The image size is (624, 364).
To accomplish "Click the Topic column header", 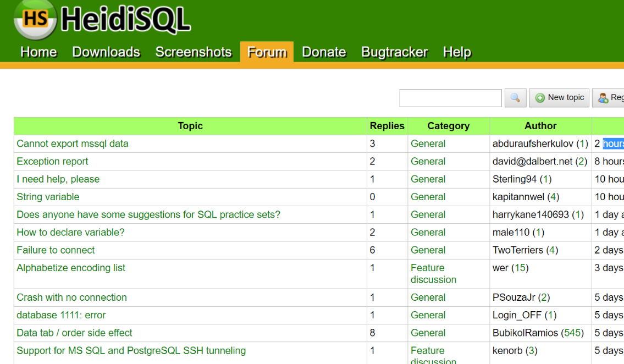I will (x=190, y=126).
